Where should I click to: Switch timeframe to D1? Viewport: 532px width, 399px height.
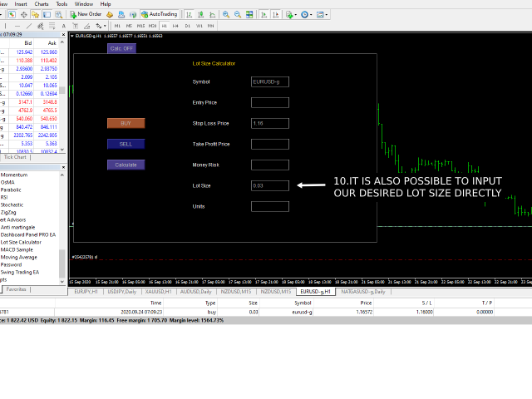pyautogui.click(x=188, y=26)
